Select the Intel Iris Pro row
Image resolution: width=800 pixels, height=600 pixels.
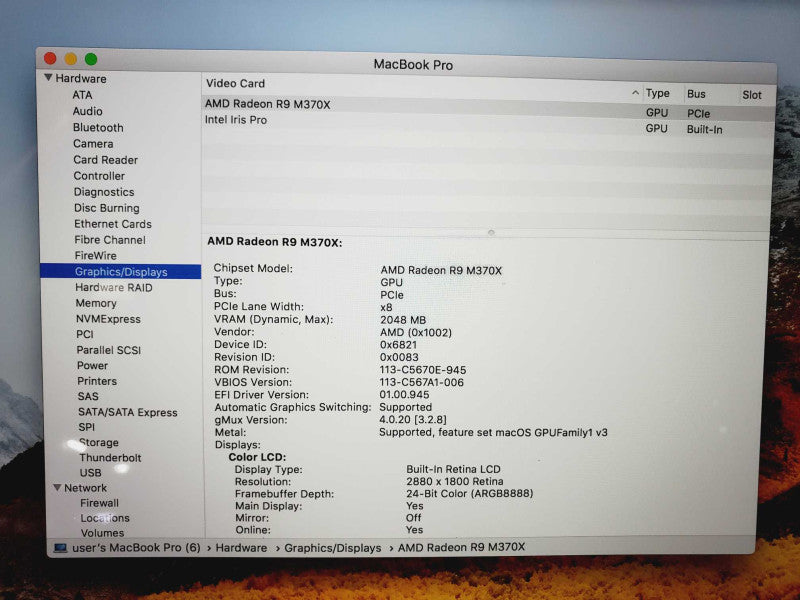[487, 124]
